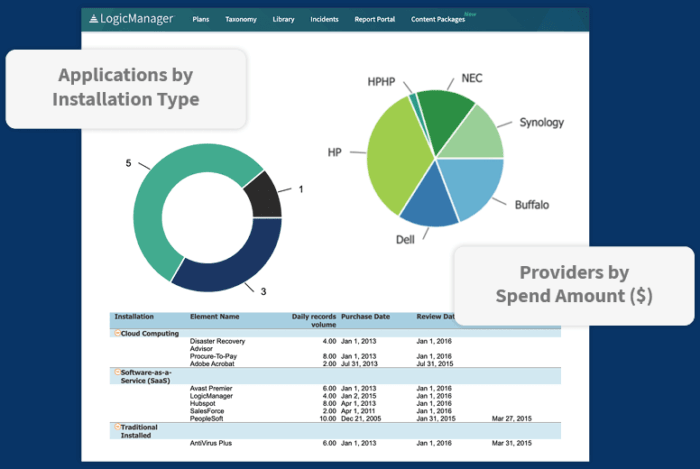Click the Dec 21, 2005 purchase date
The image size is (700, 469).
[x=361, y=419]
